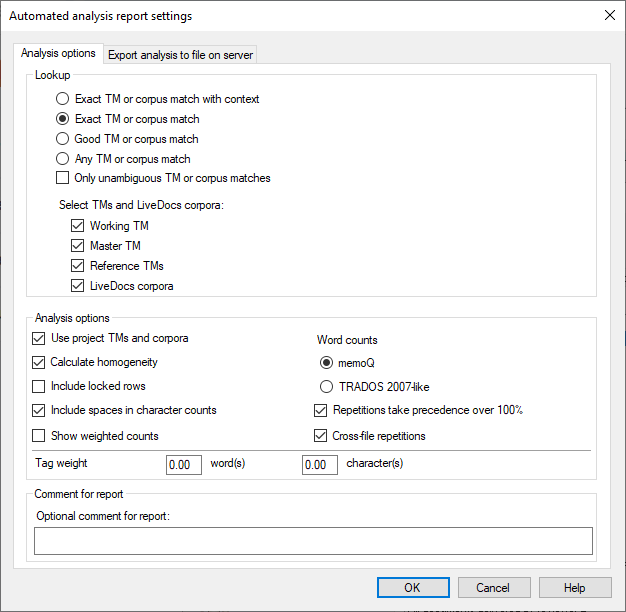Cancel the report settings dialog
The height and width of the screenshot is (612, 626).
click(x=494, y=587)
